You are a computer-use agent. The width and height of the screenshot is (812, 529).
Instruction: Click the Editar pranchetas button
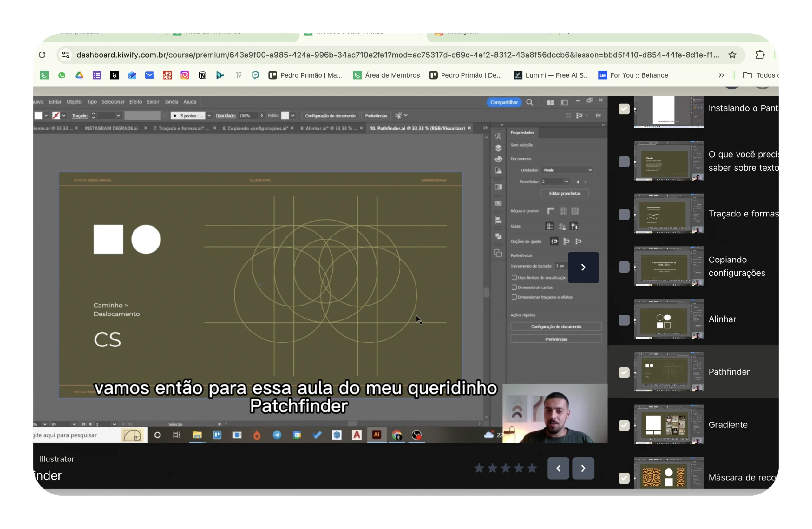565,193
